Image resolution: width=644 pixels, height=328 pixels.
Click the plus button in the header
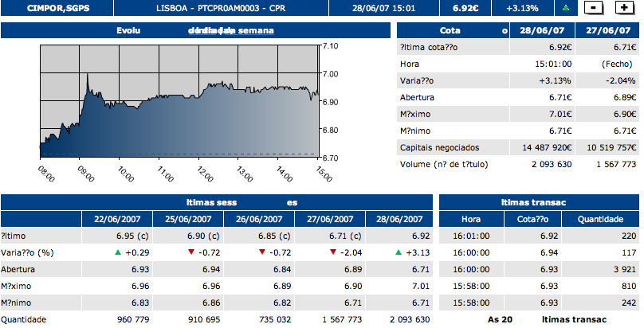click(623, 8)
